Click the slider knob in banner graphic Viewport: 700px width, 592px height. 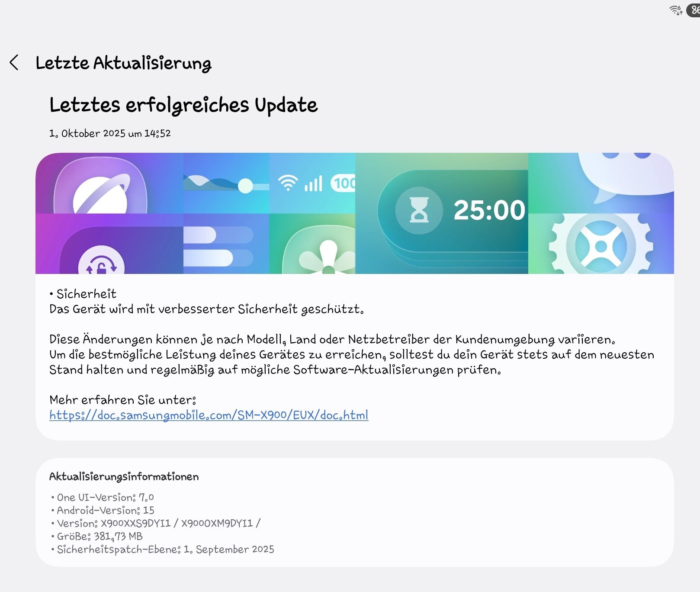point(245,186)
